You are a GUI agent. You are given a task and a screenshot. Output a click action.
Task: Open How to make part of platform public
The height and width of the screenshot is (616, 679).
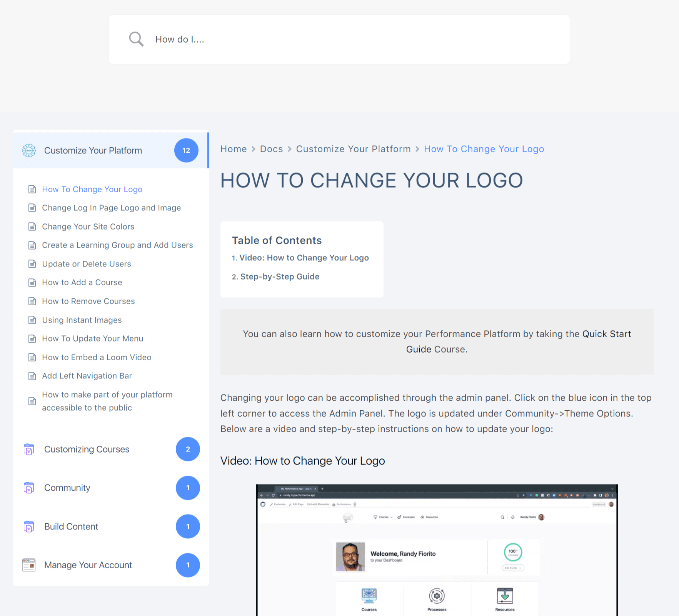pos(107,401)
